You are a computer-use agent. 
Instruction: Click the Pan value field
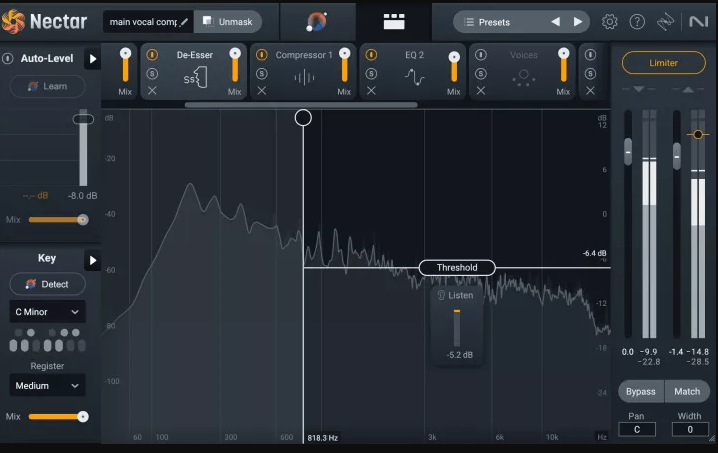pos(637,430)
